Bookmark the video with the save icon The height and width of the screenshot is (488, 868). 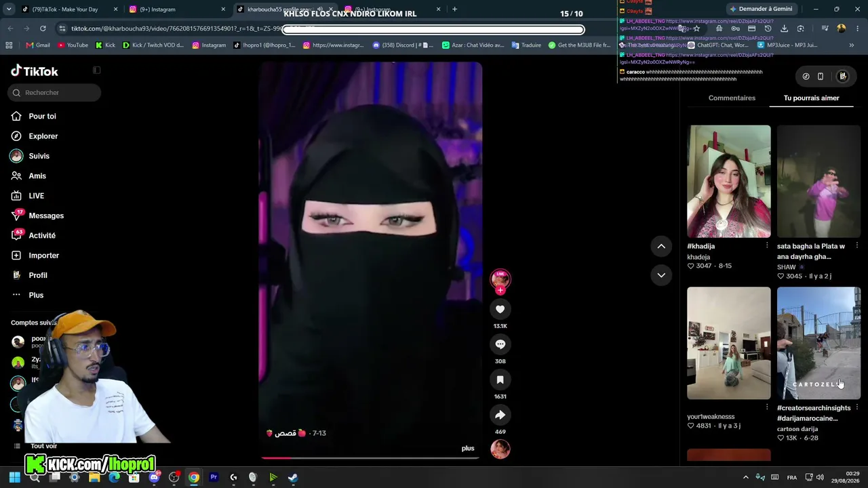point(500,380)
